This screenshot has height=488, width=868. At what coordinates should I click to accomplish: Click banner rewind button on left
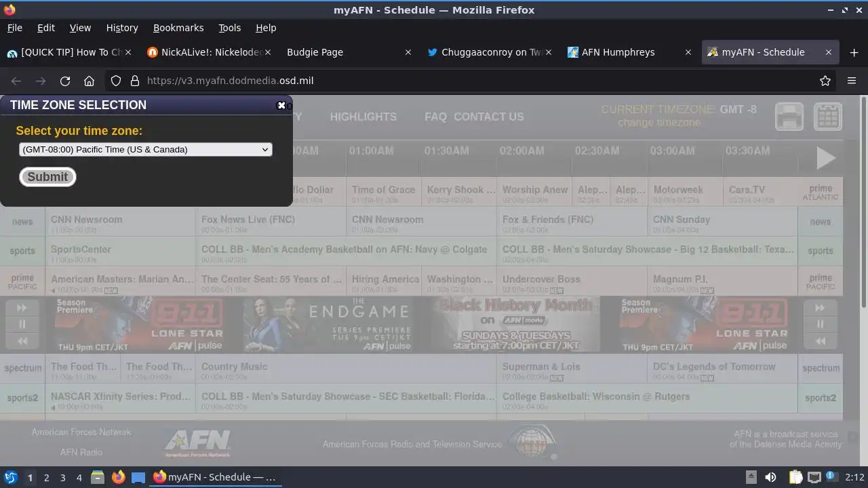tap(22, 341)
